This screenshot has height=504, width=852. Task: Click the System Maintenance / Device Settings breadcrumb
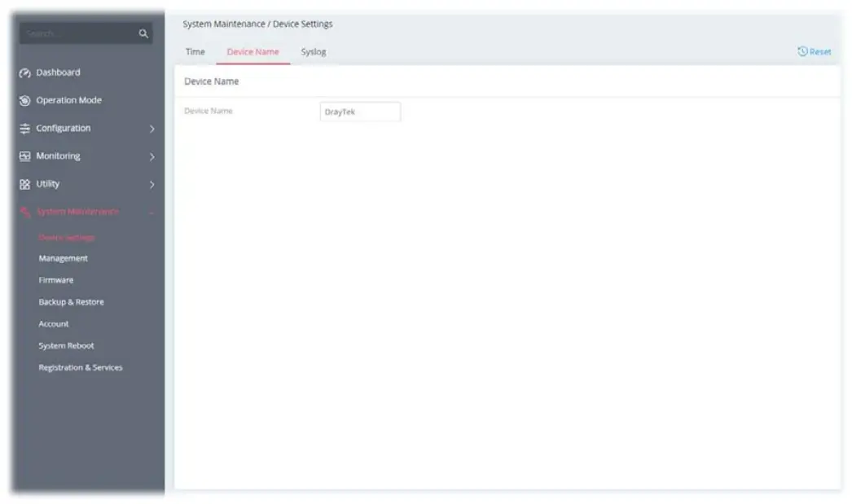[257, 24]
